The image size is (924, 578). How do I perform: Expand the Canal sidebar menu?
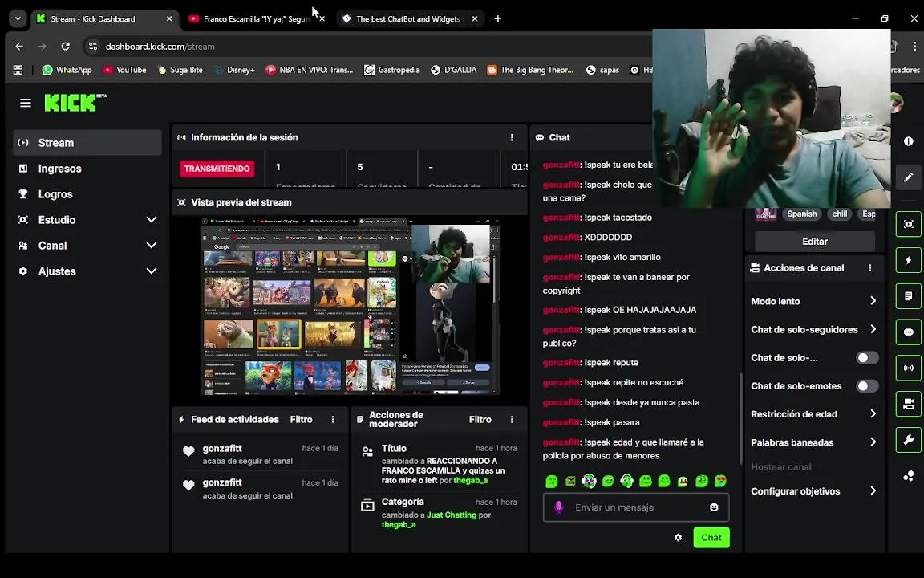tap(87, 246)
